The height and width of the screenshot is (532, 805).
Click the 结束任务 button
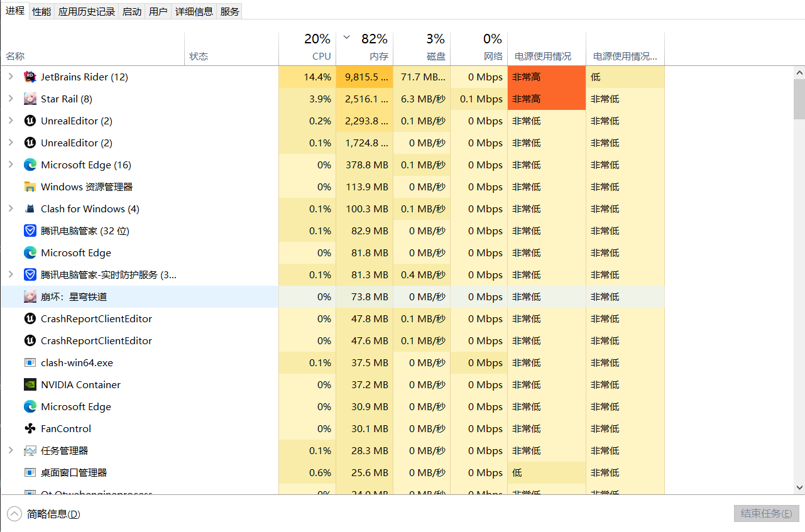coord(767,513)
